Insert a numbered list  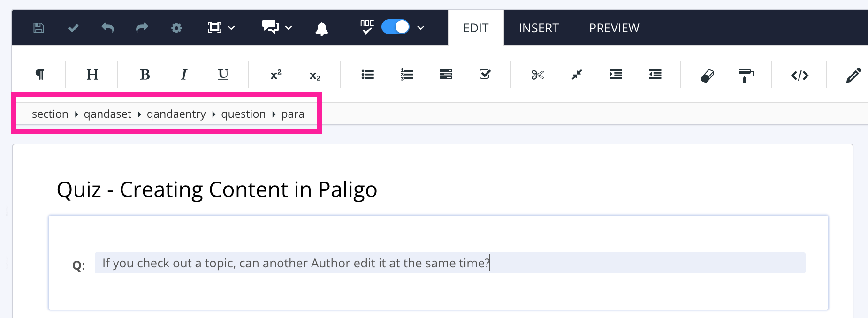(407, 75)
